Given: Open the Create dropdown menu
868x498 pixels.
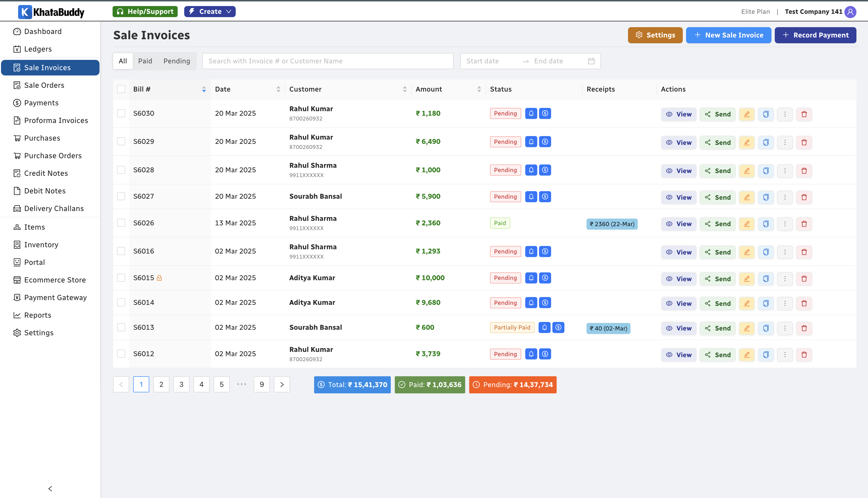Looking at the screenshot, I should (x=210, y=12).
